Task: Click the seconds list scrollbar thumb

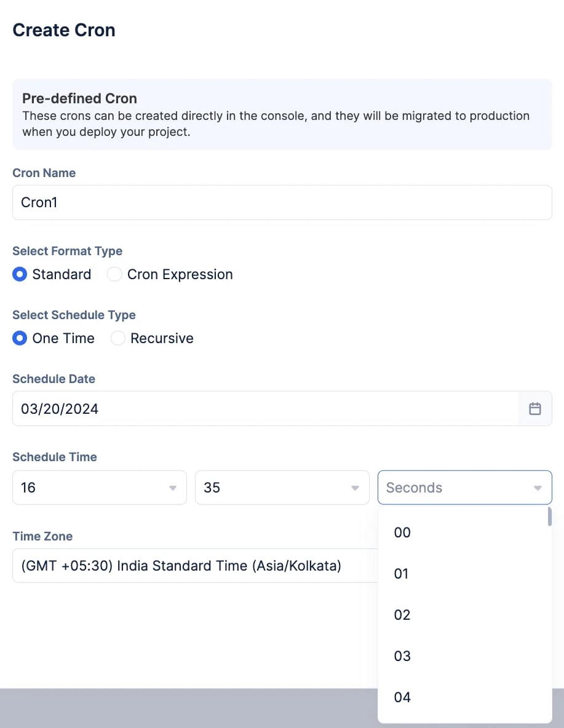Action: (x=549, y=516)
